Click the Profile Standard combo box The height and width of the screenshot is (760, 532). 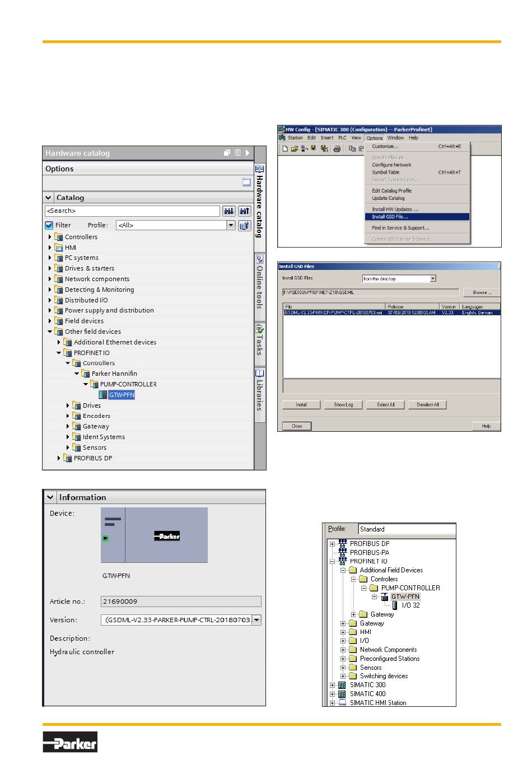click(x=407, y=529)
